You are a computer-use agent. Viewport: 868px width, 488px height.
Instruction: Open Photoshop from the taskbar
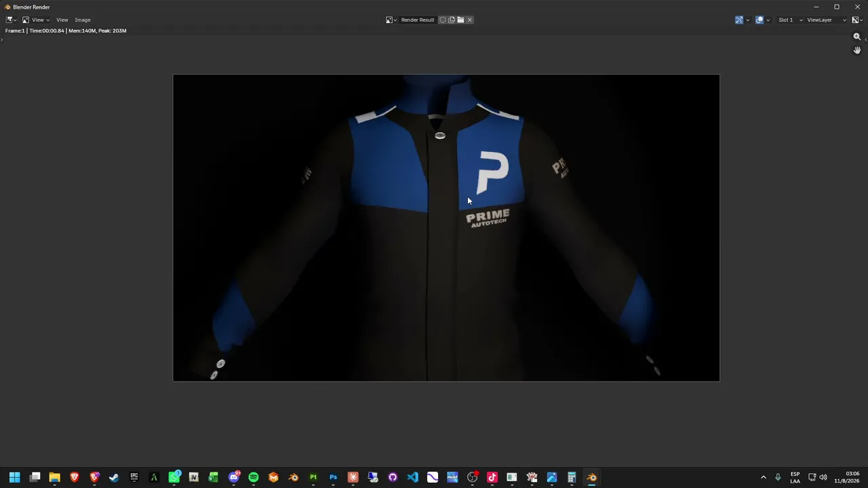(333, 477)
